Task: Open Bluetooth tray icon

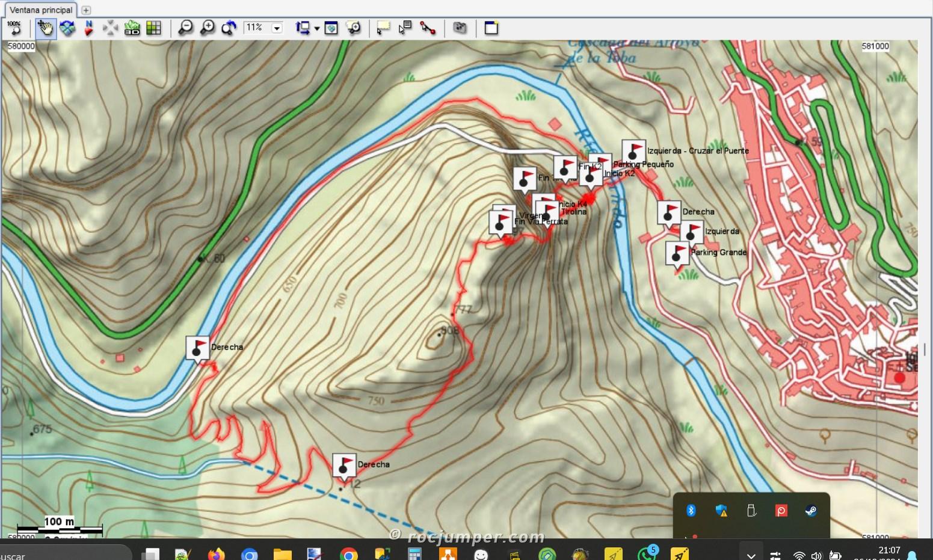Action: (x=691, y=511)
